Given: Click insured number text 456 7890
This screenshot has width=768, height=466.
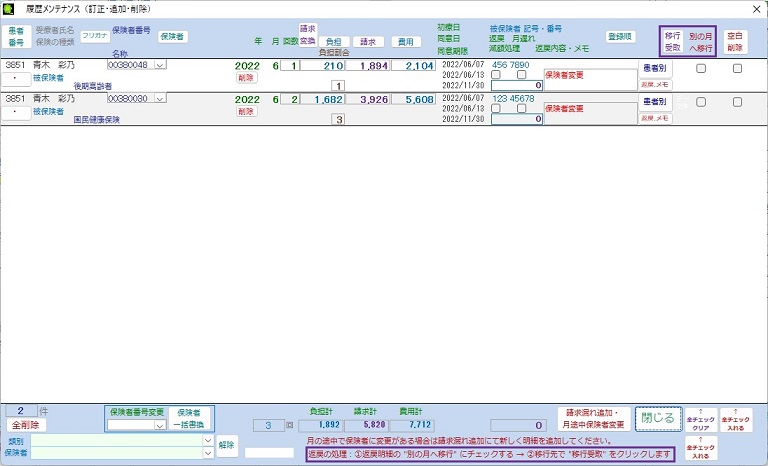Looking at the screenshot, I should pos(510,65).
